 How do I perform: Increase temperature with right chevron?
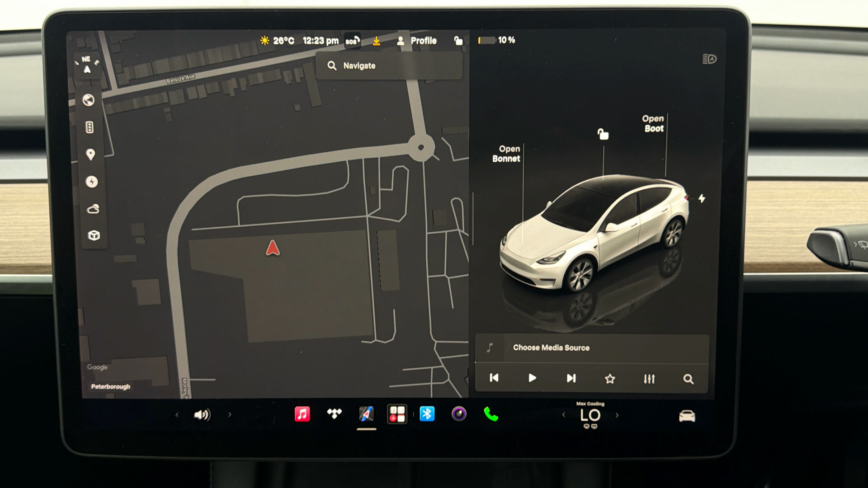pyautogui.click(x=617, y=415)
